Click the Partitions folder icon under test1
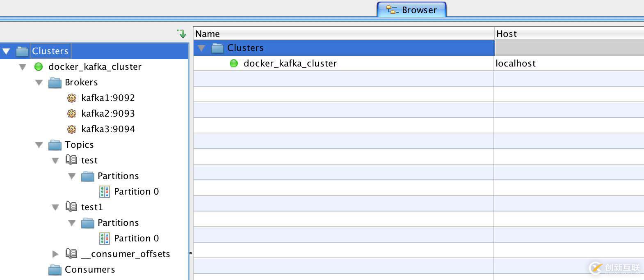This screenshot has width=644, height=280. 88,223
